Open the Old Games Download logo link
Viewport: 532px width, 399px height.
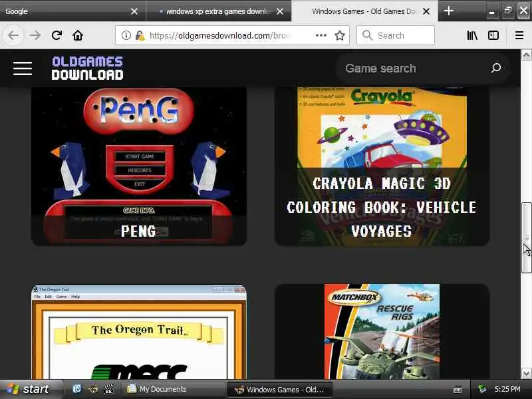[x=87, y=68]
